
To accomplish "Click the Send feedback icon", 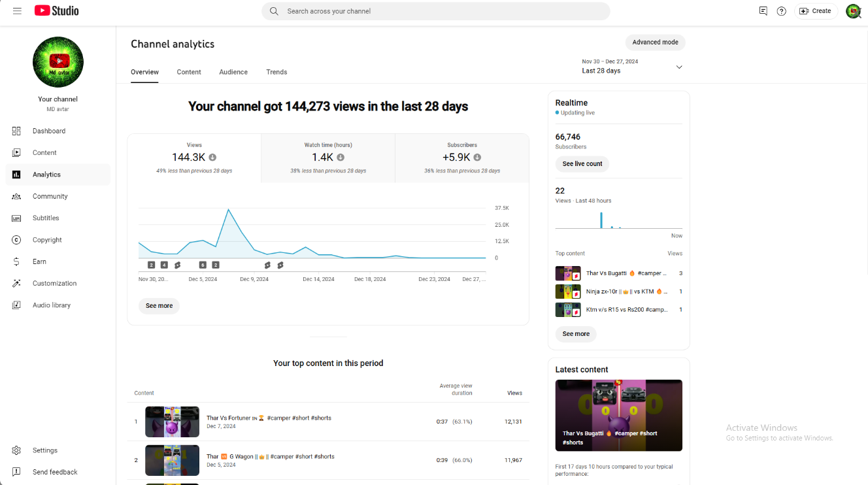I will (16, 472).
